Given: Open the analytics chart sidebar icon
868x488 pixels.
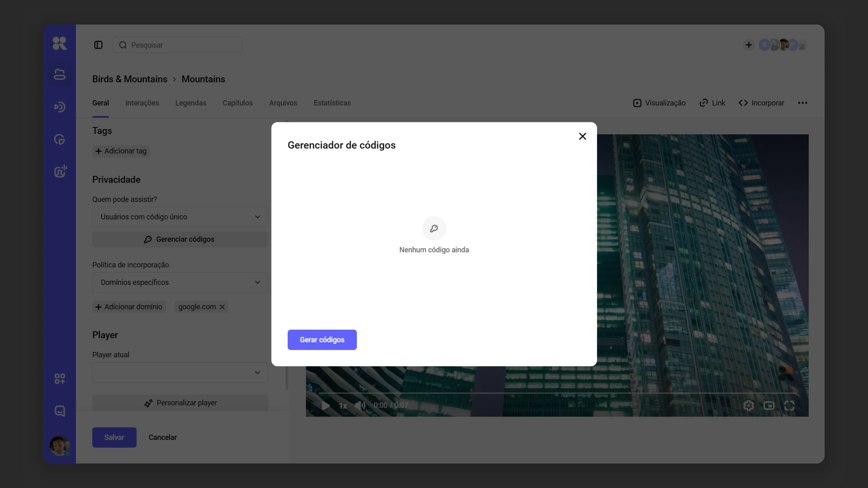Looking at the screenshot, I should click(60, 139).
